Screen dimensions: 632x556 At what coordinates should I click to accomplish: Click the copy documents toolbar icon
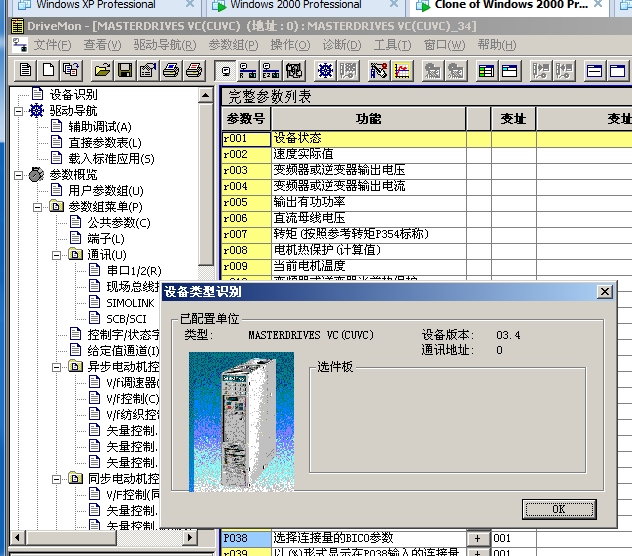[x=71, y=71]
